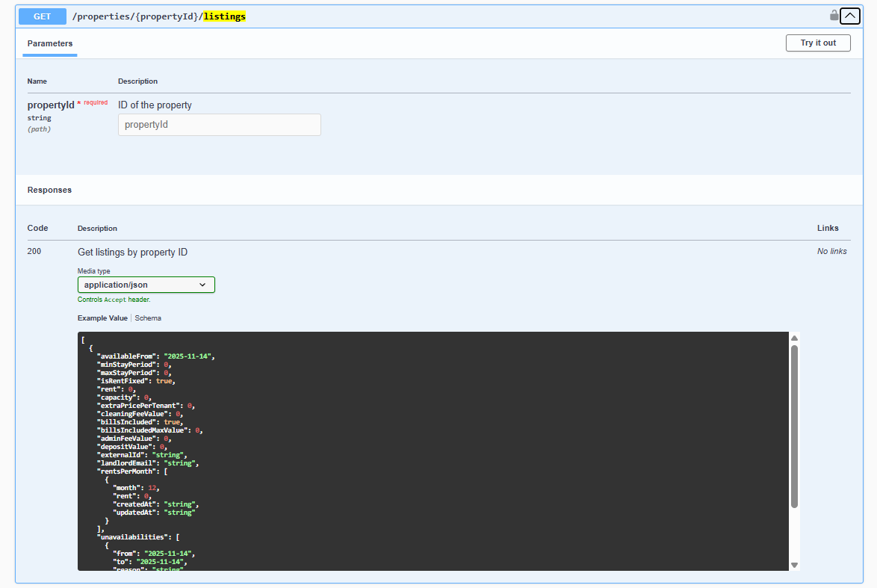Image resolution: width=877 pixels, height=588 pixels.
Task: Open the Media type application/json dropdown
Action: 146,285
